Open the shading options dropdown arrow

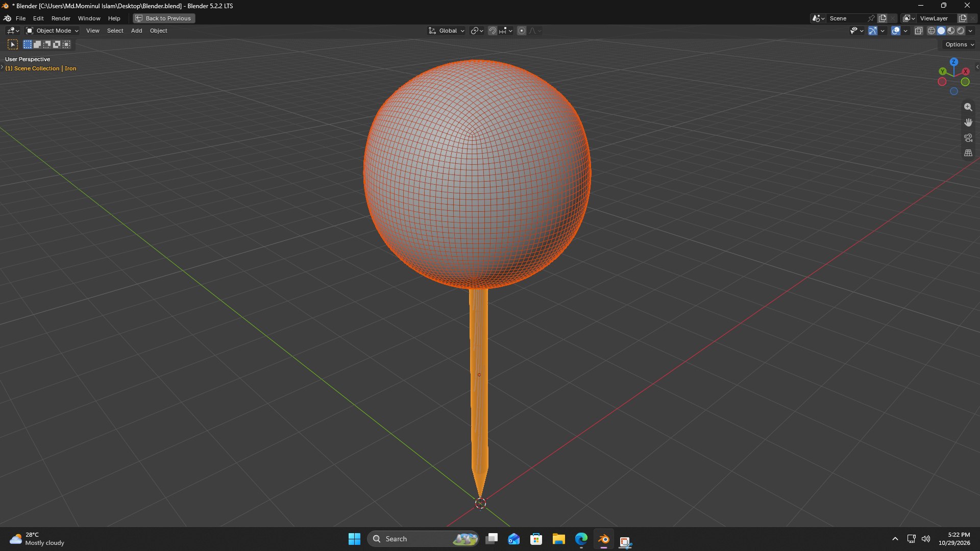[970, 31]
